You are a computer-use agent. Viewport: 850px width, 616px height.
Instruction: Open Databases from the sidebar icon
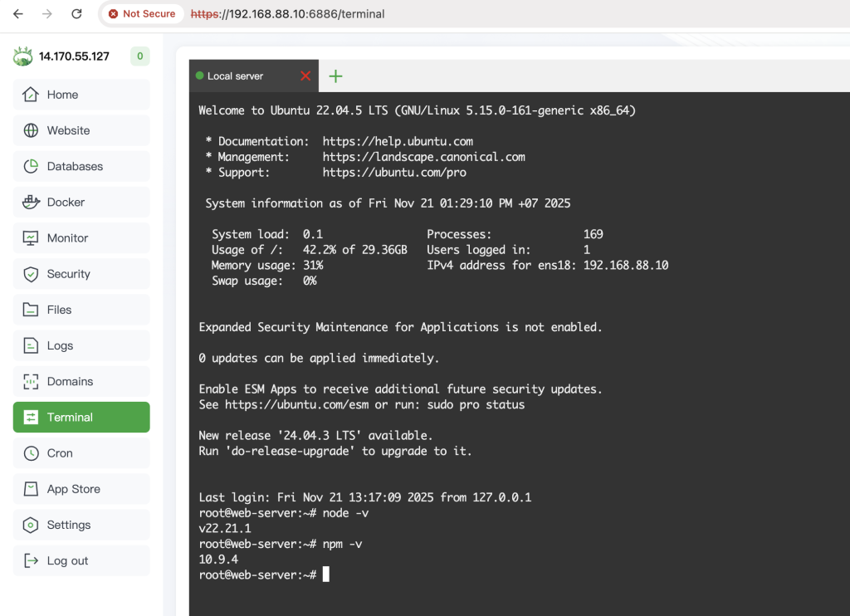(x=31, y=166)
